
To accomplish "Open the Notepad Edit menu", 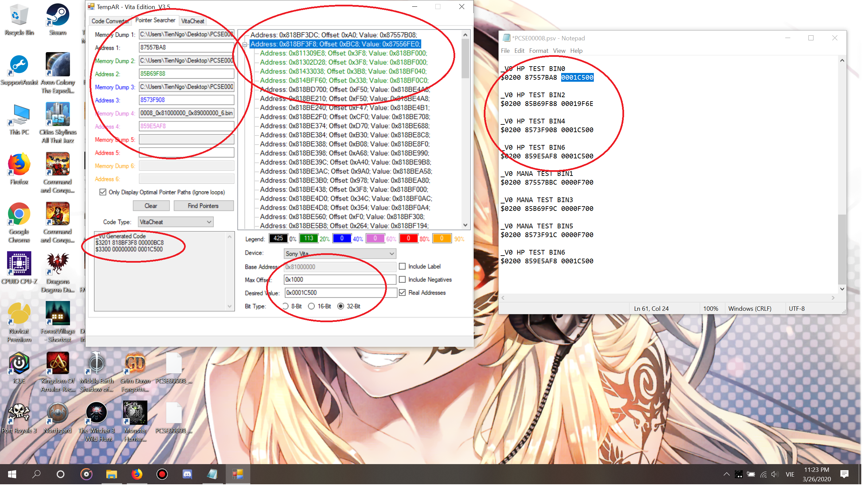I will click(519, 51).
